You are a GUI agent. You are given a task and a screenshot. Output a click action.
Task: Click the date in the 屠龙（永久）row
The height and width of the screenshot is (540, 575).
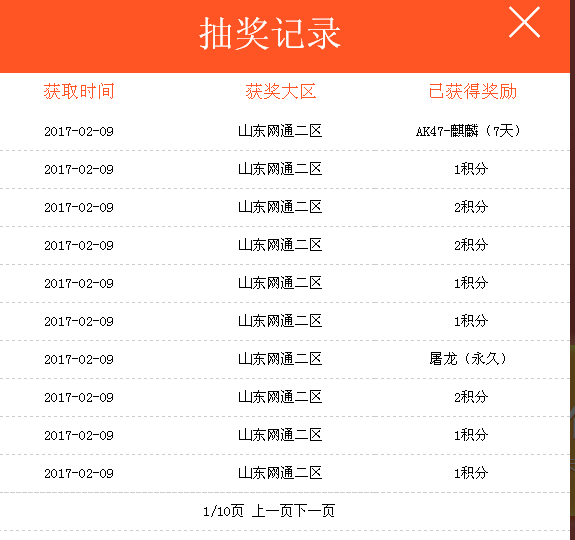tap(79, 360)
